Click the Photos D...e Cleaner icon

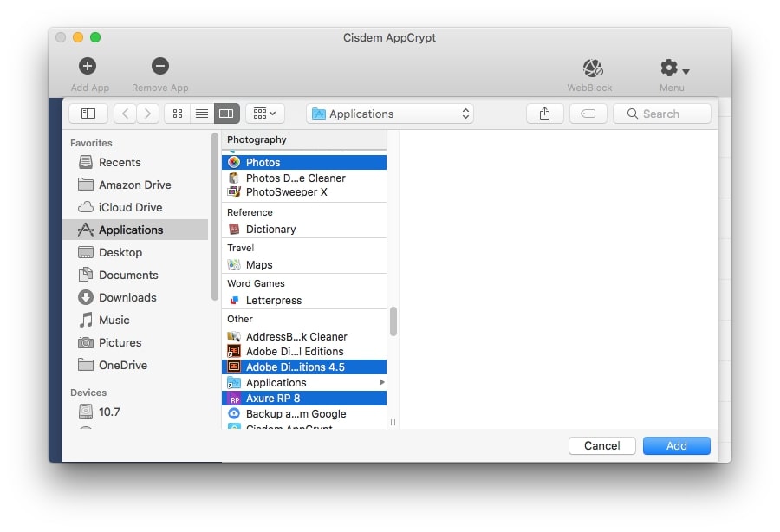[x=234, y=178]
